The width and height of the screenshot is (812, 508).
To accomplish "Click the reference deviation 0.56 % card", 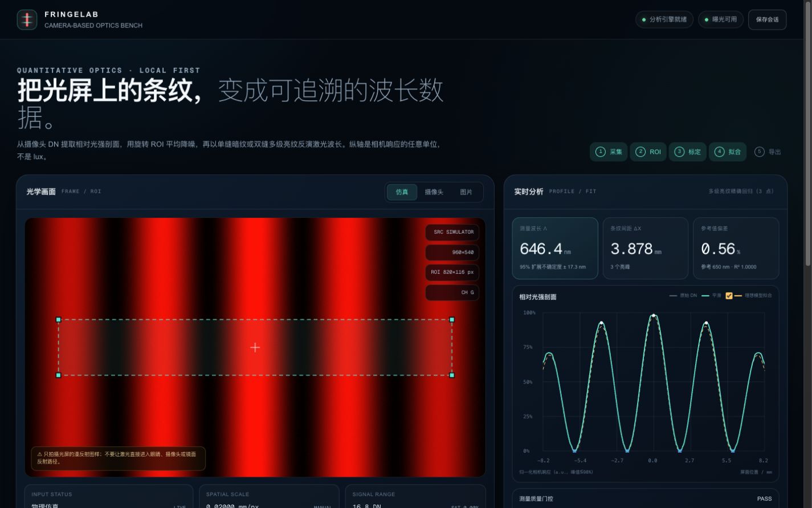I will [x=736, y=248].
